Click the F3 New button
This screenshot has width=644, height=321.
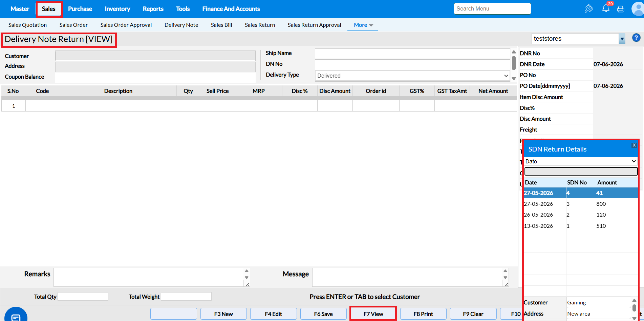click(x=223, y=314)
